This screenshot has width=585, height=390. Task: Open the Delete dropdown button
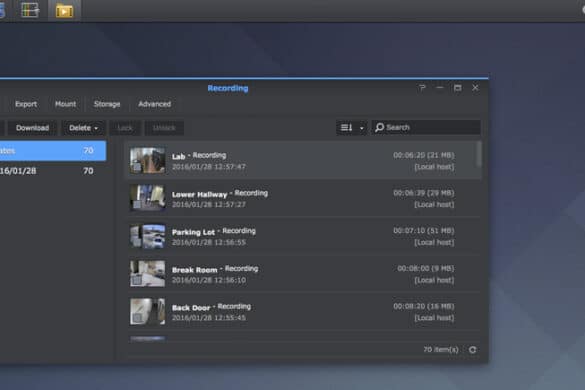coord(83,128)
